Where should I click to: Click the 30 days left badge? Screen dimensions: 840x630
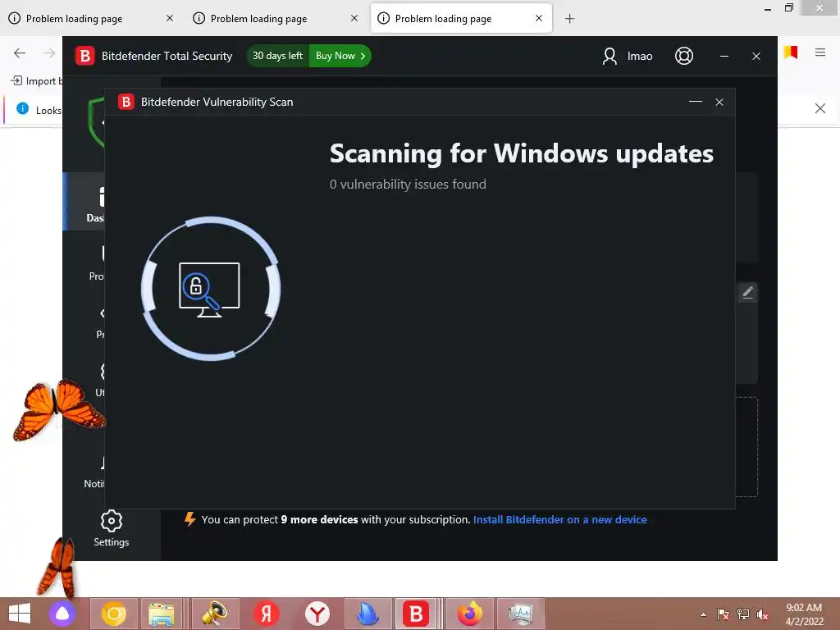tap(277, 56)
